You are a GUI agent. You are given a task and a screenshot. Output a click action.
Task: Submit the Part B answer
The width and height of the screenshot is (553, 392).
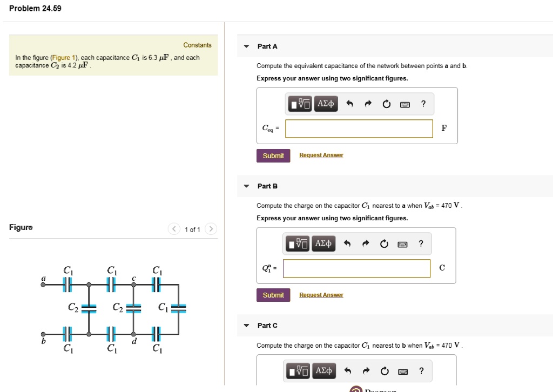click(x=273, y=295)
